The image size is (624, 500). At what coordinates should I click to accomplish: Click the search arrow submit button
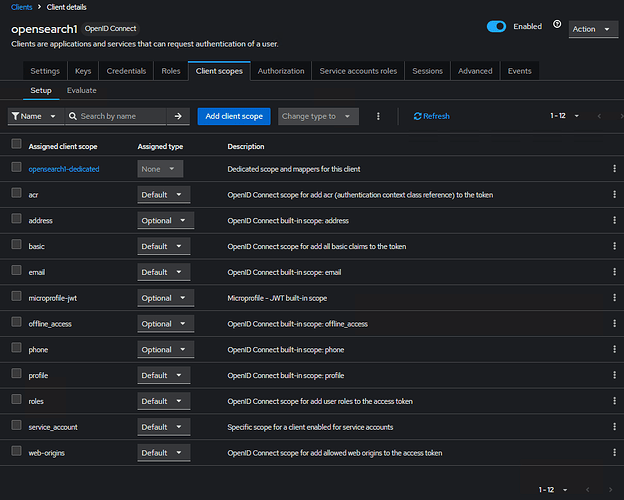[178, 116]
